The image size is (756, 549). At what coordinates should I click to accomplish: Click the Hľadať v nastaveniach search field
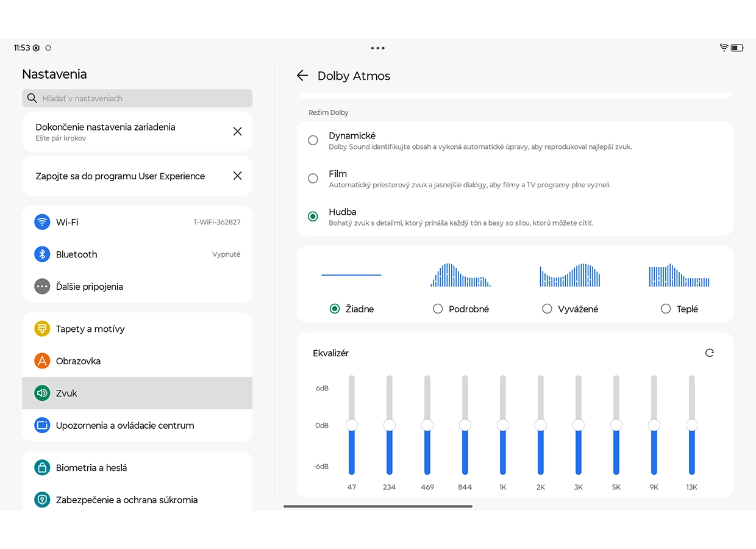coord(137,98)
